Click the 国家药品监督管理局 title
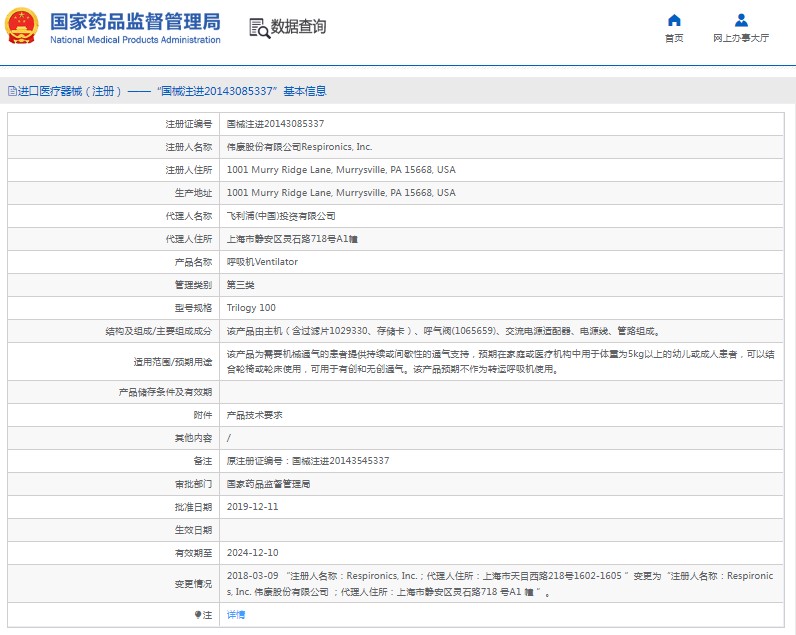 click(135, 22)
